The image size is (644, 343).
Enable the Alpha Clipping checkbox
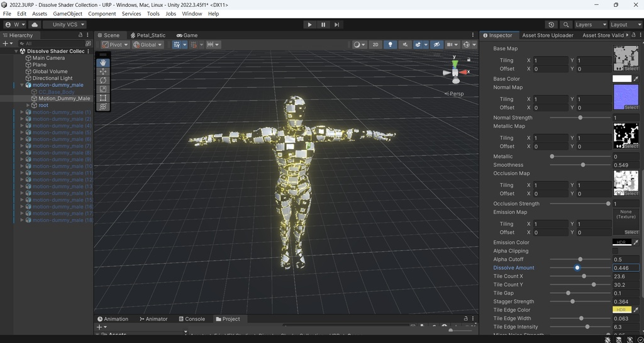click(x=615, y=251)
